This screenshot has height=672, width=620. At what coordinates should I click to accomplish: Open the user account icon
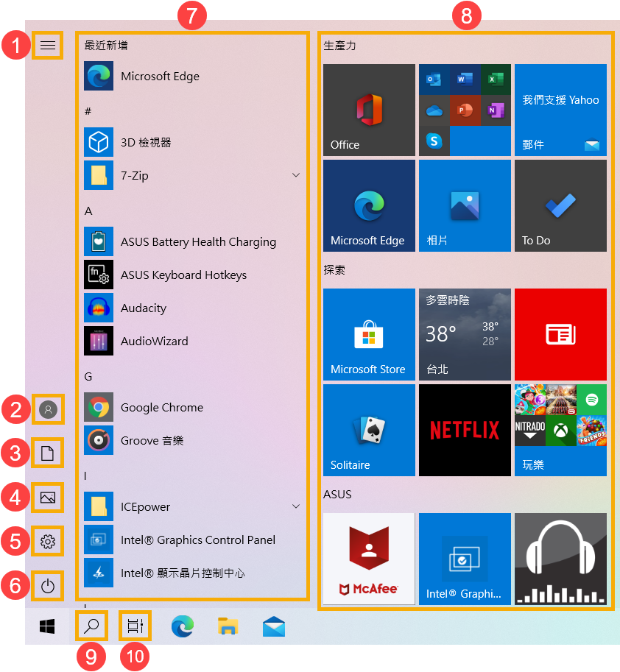point(48,409)
